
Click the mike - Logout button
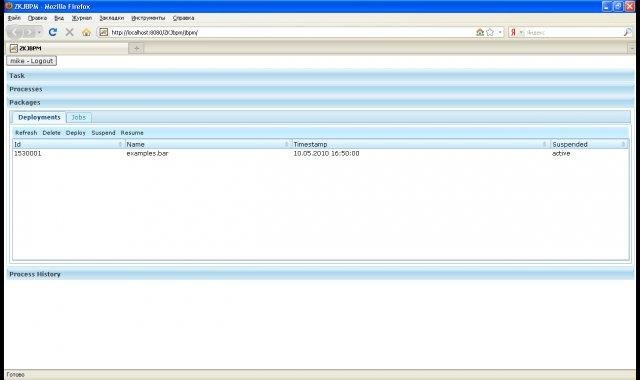(x=32, y=61)
